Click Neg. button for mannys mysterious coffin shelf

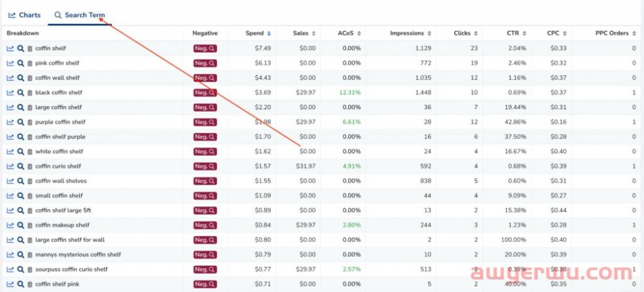pyautogui.click(x=205, y=255)
